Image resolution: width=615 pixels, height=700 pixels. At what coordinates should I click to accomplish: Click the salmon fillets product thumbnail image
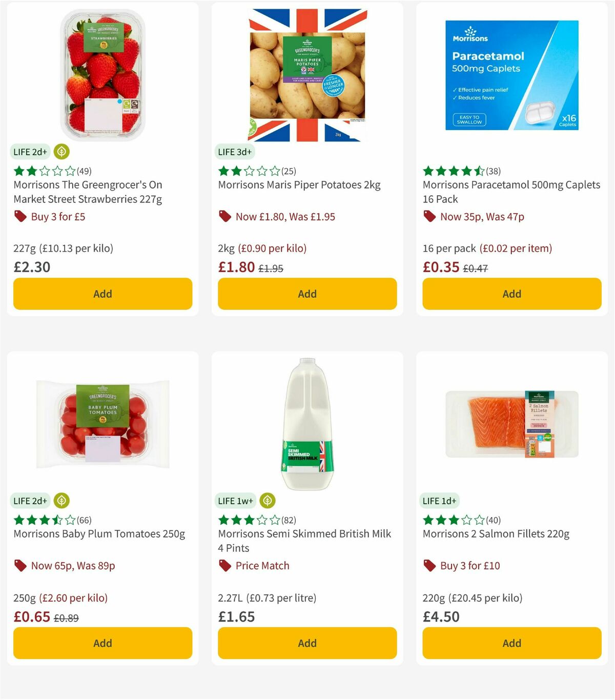click(511, 425)
